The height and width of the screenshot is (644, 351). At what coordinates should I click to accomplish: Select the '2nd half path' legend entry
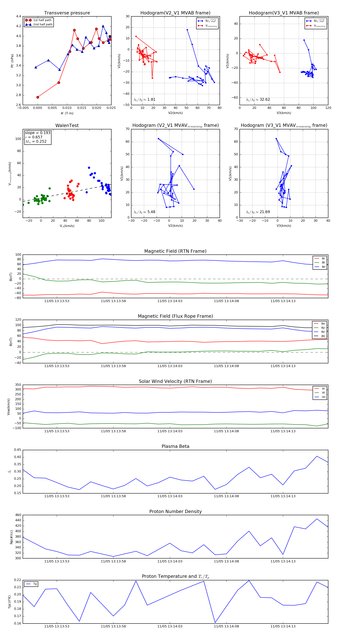pos(39,25)
